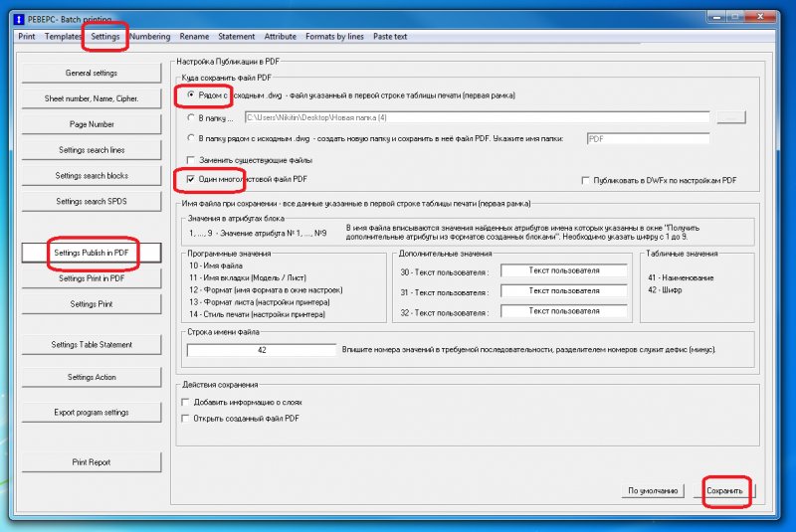Click the 'Сохранить' button
This screenshot has width=796, height=532.
click(x=724, y=491)
